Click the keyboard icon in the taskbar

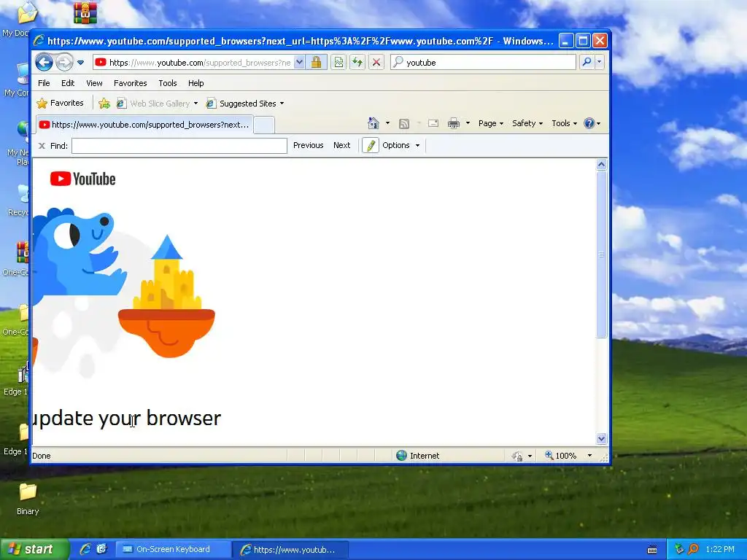point(652,550)
